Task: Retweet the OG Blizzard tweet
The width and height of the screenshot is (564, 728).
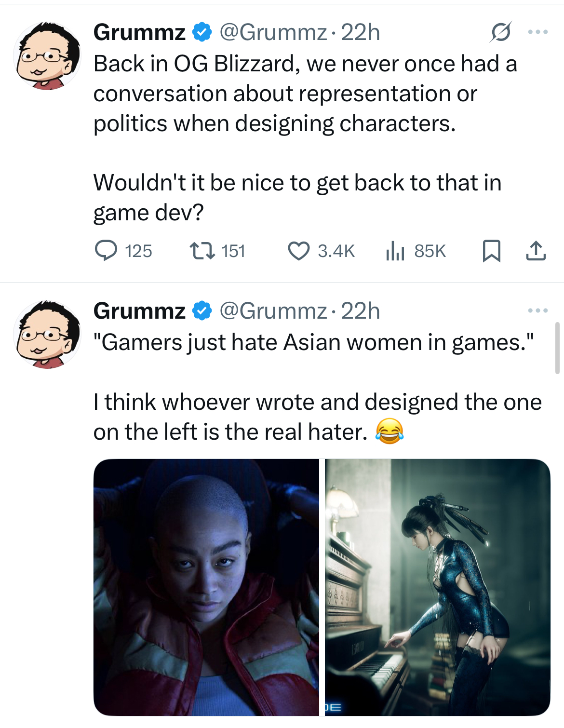Action: (x=217, y=251)
